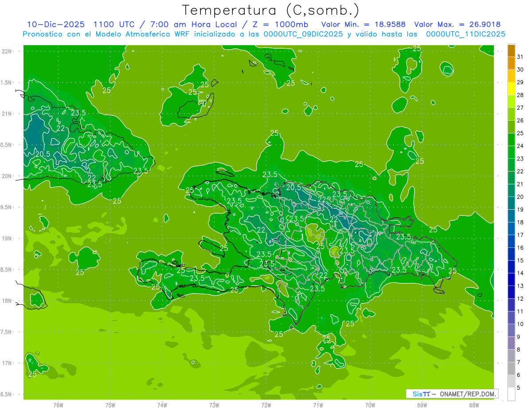Click the '21N' latitude axis label
532x411 pixels.
coord(7,114)
